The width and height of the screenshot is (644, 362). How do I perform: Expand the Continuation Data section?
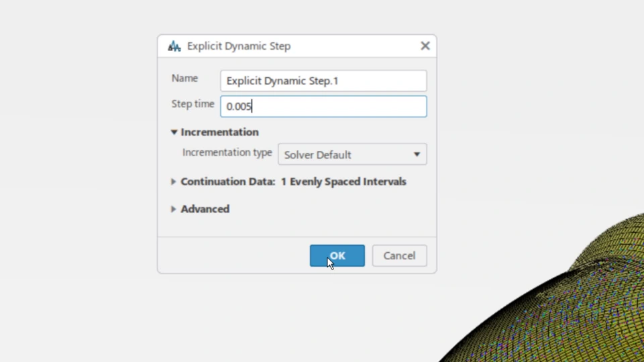[173, 182]
